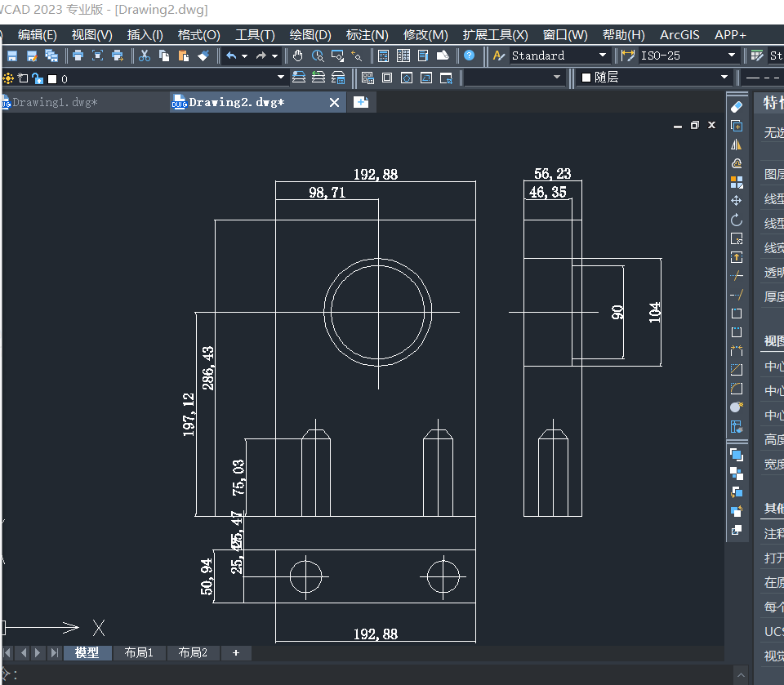
Task: Click the Mirror tool icon
Action: [x=737, y=145]
